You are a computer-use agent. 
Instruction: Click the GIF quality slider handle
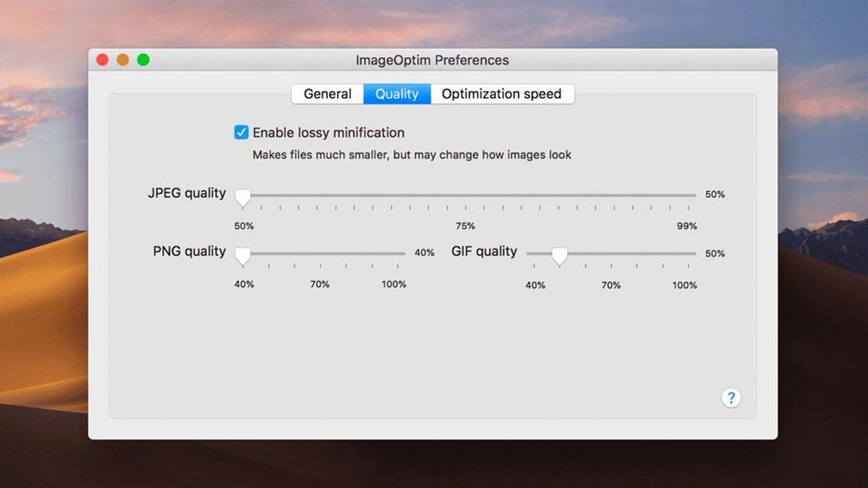click(x=559, y=255)
